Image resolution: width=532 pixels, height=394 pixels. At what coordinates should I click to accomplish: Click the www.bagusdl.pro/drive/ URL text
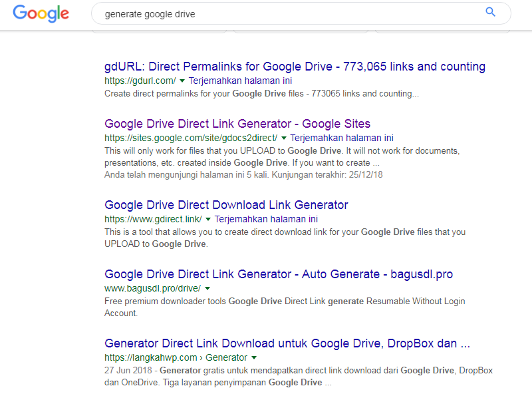pos(153,288)
